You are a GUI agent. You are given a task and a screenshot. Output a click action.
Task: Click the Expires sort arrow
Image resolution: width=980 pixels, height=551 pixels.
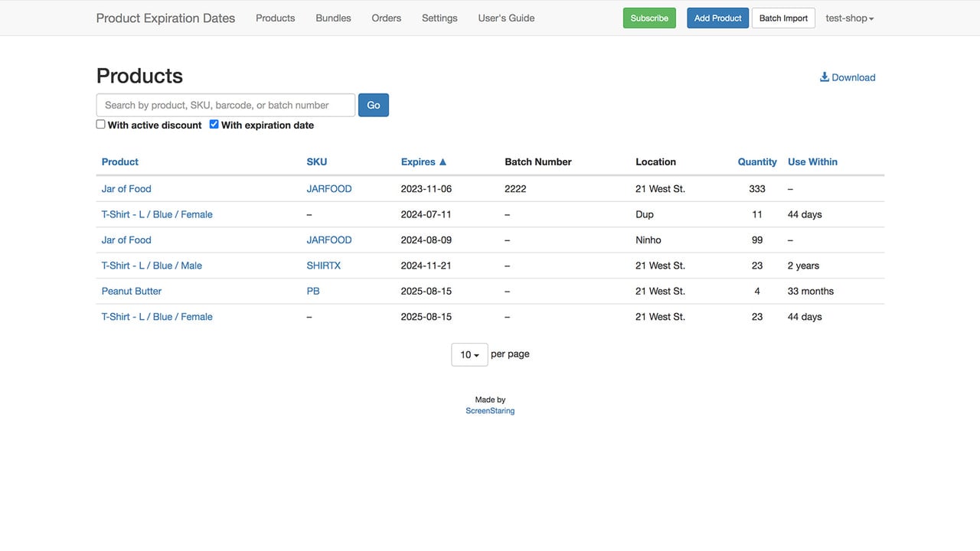443,161
